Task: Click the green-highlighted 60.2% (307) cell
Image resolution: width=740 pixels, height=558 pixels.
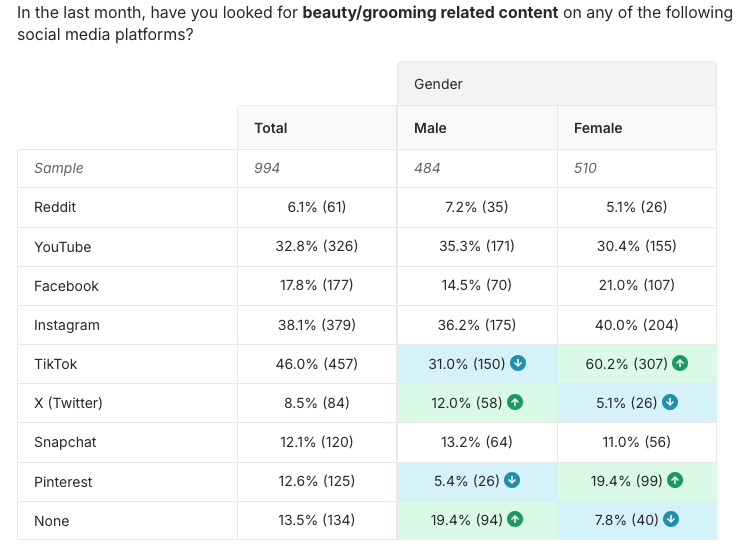Action: 626,364
